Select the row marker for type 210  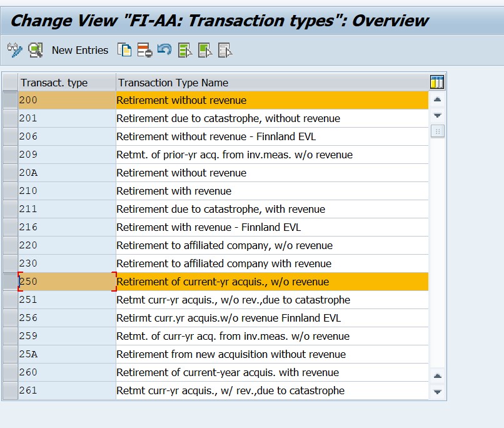coord(10,191)
